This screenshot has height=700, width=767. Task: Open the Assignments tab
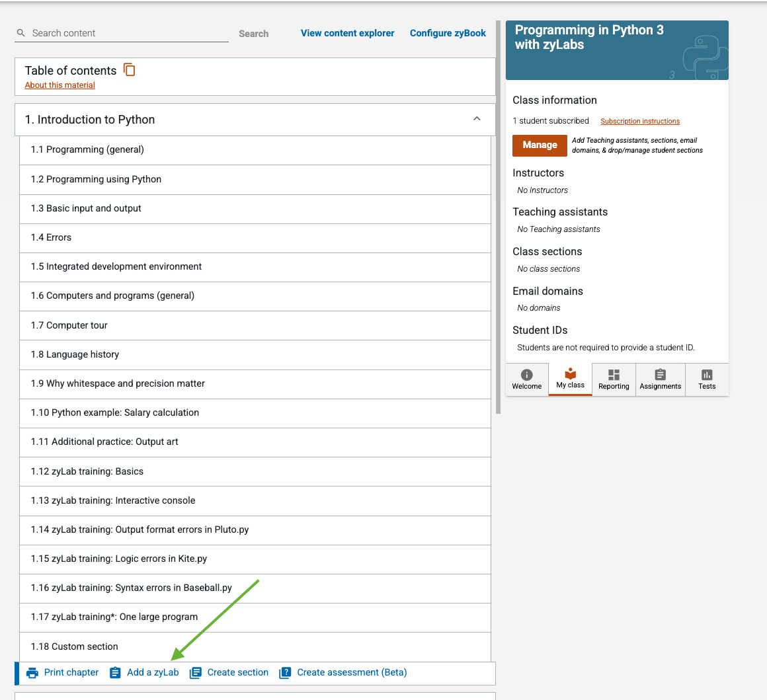pos(661,379)
